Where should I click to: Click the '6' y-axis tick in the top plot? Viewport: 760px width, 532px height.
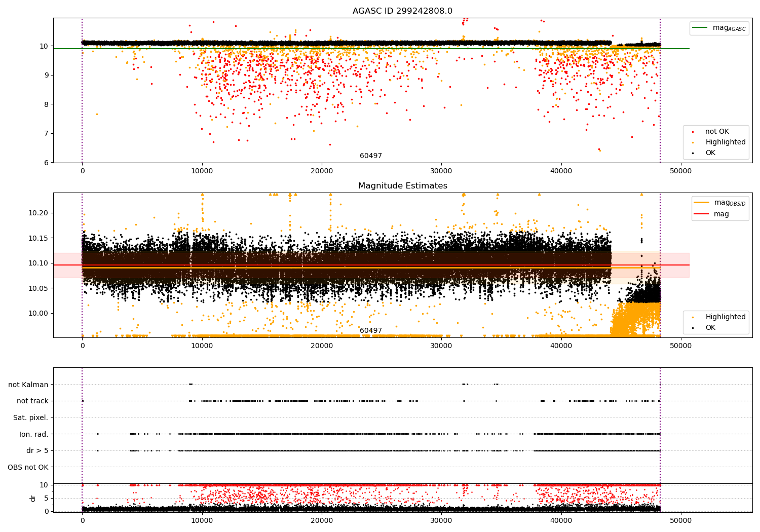tap(46, 163)
